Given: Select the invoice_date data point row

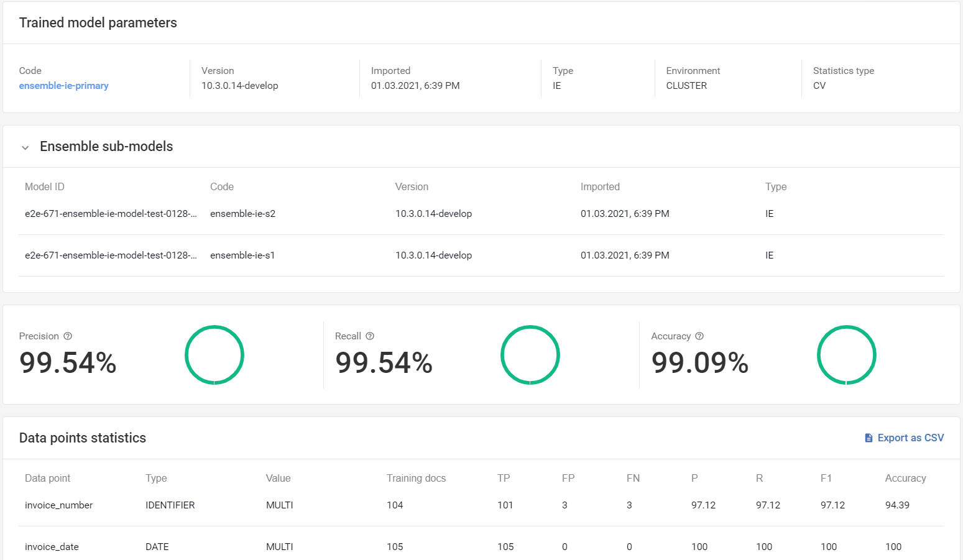Looking at the screenshot, I should point(481,546).
